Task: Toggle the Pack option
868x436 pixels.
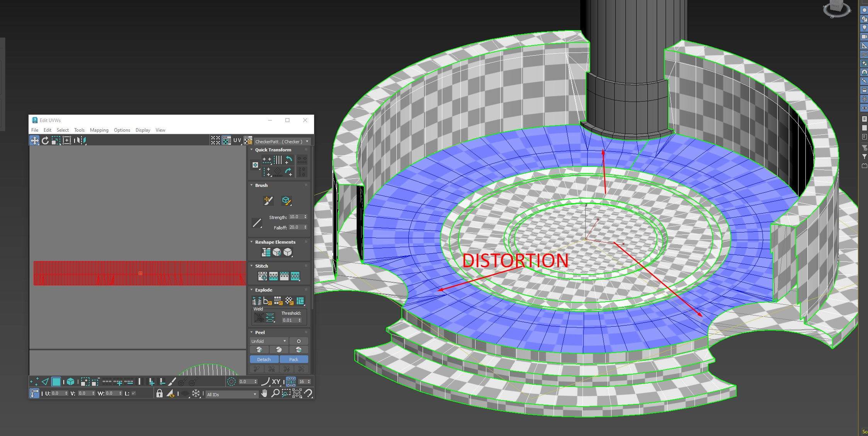Action: coord(294,360)
